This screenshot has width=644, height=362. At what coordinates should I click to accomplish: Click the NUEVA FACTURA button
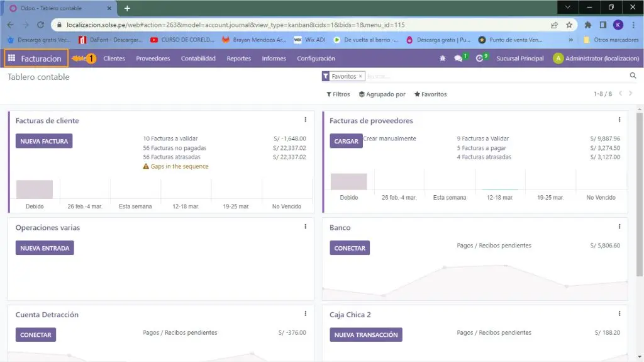click(44, 142)
